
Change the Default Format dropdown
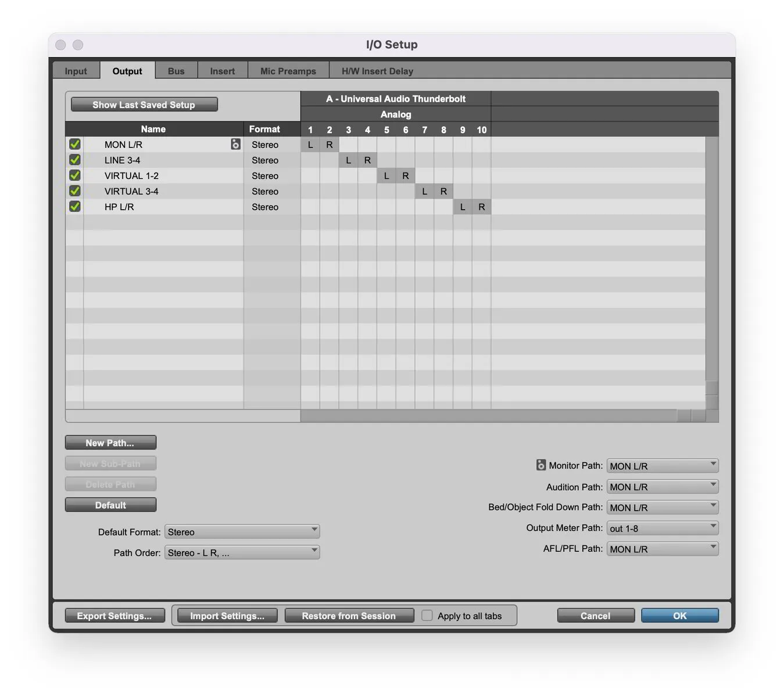click(x=242, y=531)
